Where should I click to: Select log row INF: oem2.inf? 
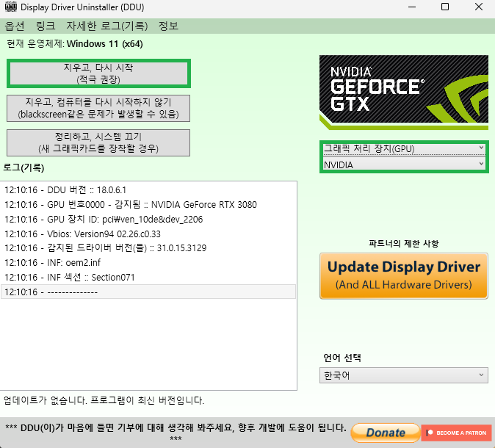pos(148,263)
